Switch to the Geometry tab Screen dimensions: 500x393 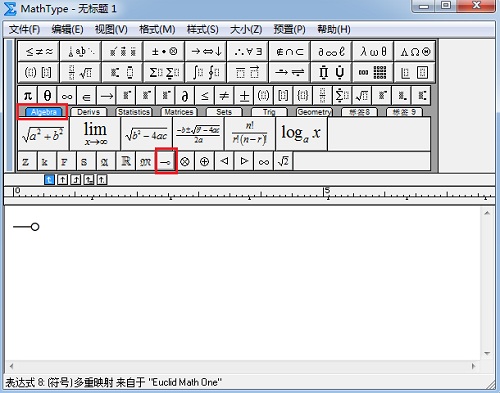pos(314,112)
